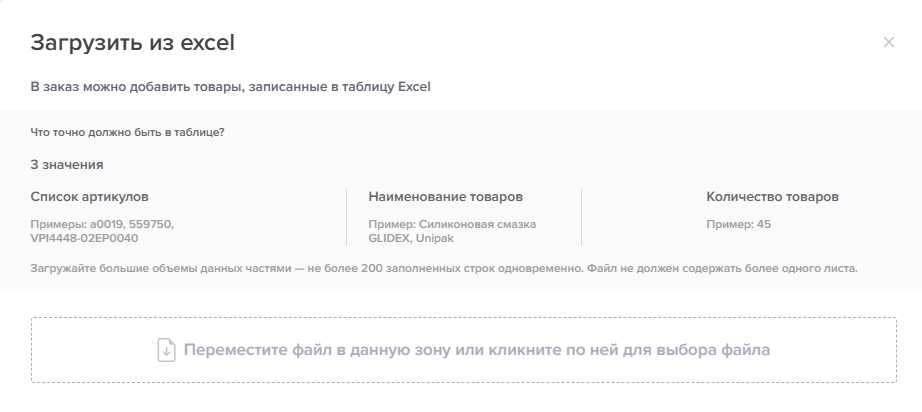This screenshot has height=412, width=922.
Task: Click the 'Что точно должно быть в таблице?' question
Action: pos(128,132)
